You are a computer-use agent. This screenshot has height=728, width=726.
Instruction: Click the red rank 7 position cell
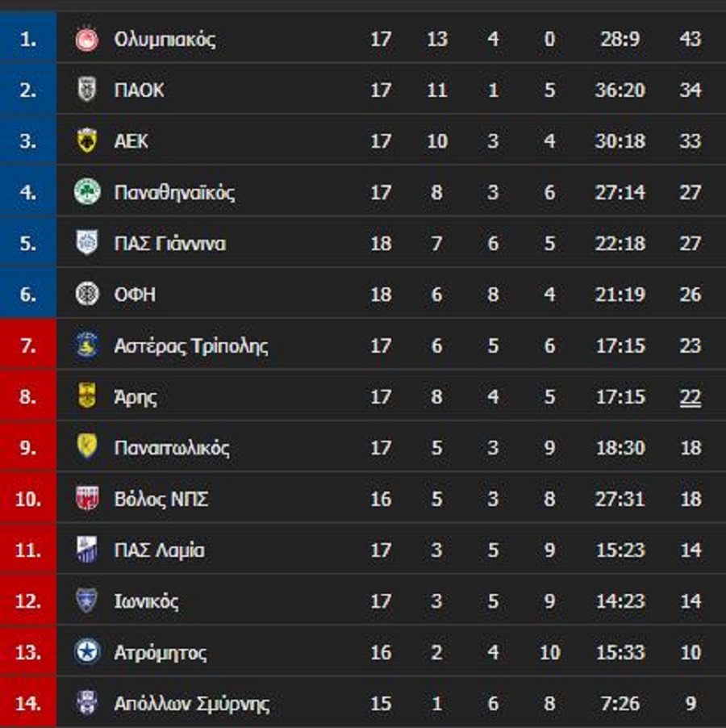coord(28,345)
